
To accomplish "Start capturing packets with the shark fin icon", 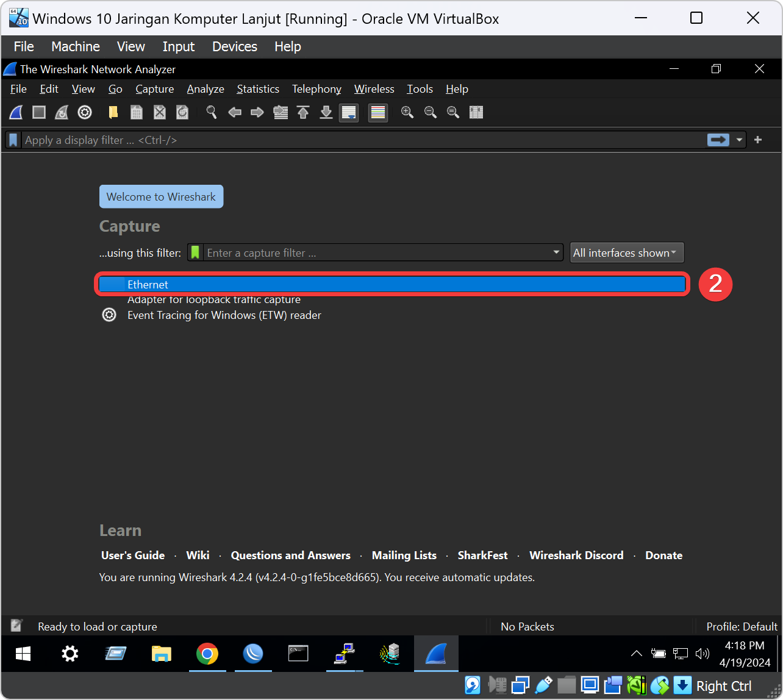I will click(x=16, y=112).
